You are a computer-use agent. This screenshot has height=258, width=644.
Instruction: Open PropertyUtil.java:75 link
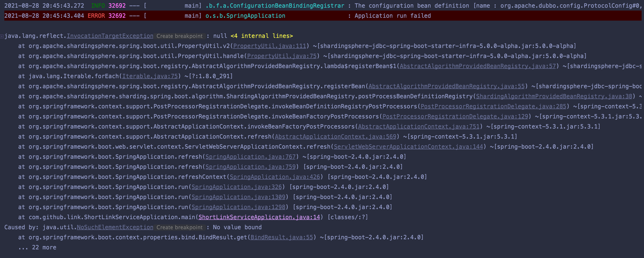[282, 56]
